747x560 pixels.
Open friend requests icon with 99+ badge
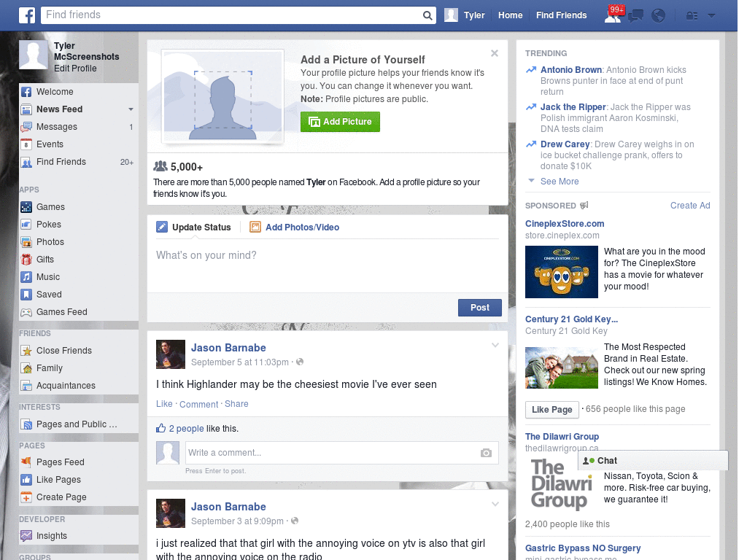coord(614,15)
